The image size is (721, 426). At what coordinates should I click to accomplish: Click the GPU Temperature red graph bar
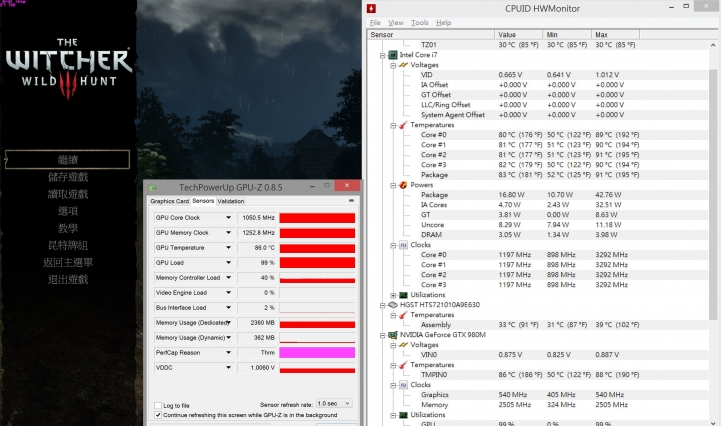317,248
